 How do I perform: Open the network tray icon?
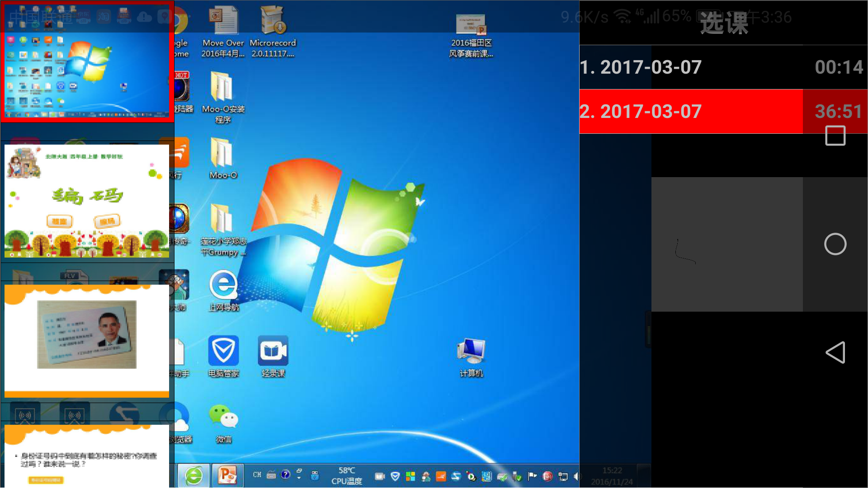click(563, 476)
